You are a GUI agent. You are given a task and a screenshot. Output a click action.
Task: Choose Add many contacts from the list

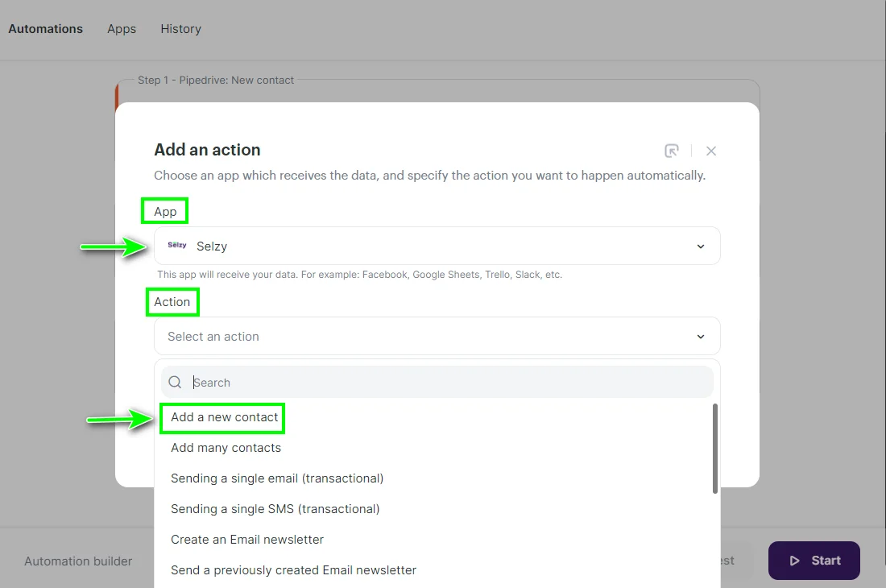point(226,448)
